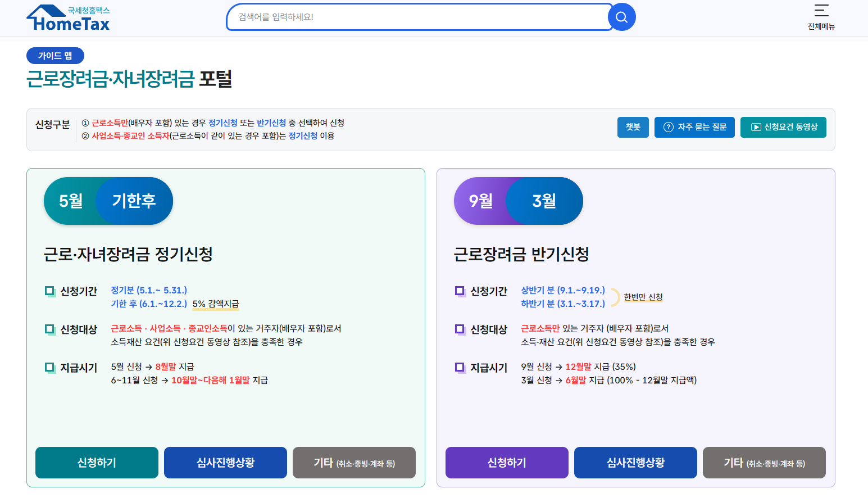This screenshot has height=502, width=868.
Task: Open 자주 묻는 질문 FAQ page
Action: tap(694, 127)
